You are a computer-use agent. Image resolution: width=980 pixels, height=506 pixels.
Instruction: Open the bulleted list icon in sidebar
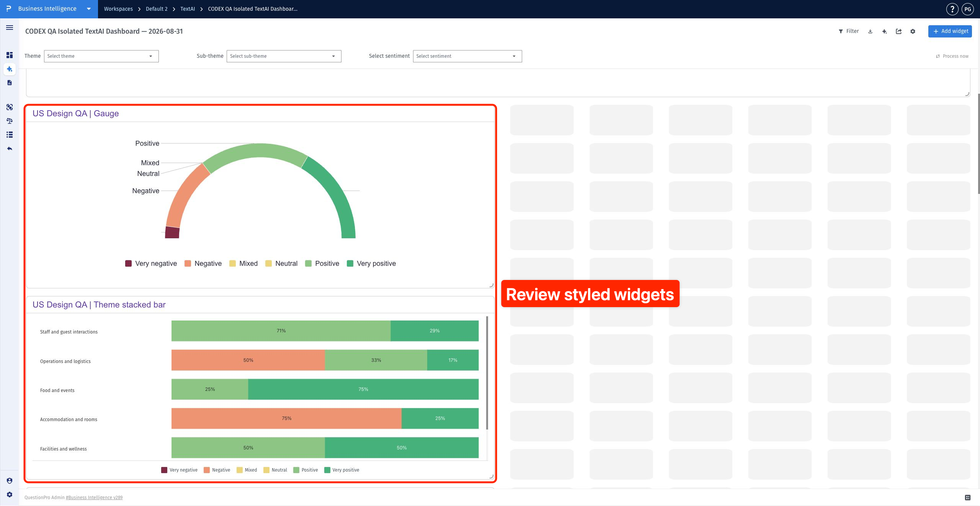(10, 135)
